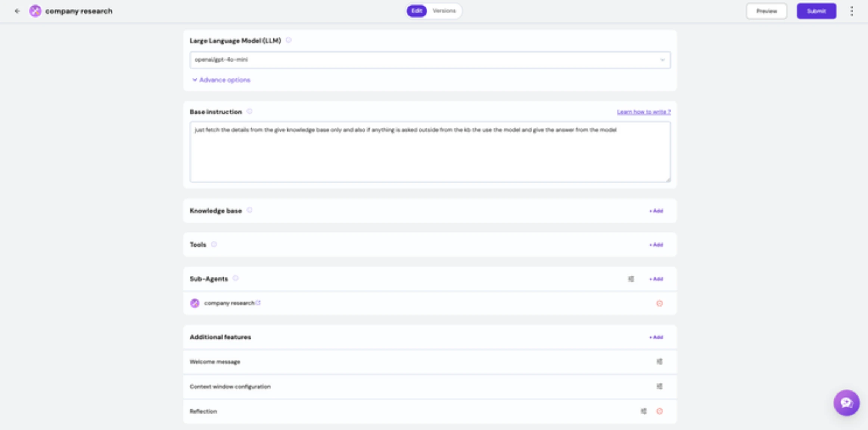Configure Welcome message settings icon

point(659,361)
